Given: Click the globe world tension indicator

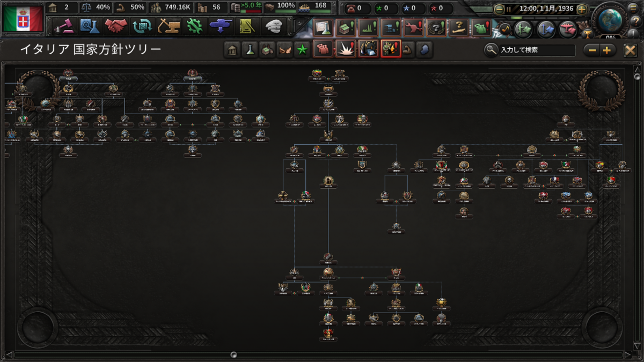Looking at the screenshot, I should tap(610, 19).
